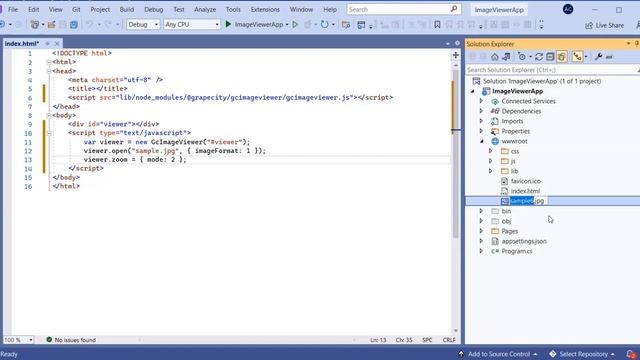Viewport: 640px width, 360px height.
Task: Click Start Without Debugging outline play icon
Action: point(295,24)
